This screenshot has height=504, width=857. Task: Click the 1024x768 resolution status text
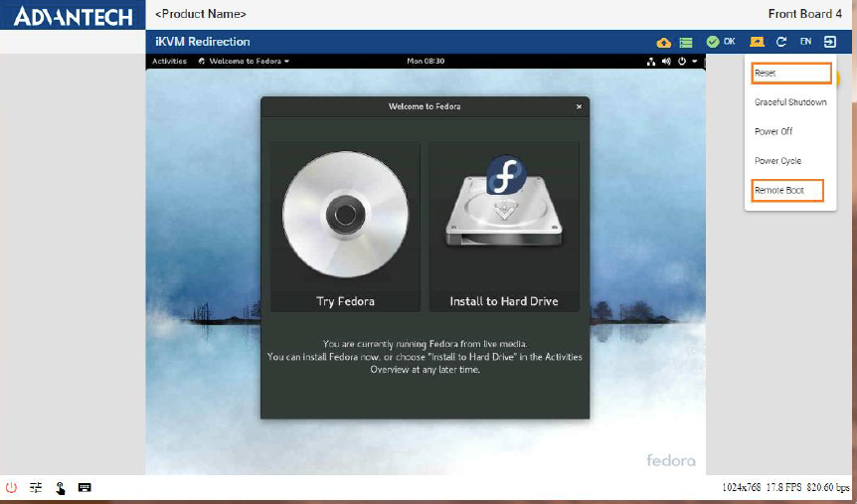click(x=741, y=488)
